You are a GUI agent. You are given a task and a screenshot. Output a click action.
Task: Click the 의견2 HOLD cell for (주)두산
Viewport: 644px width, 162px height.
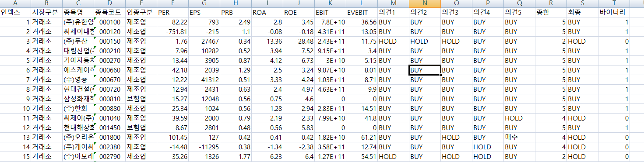(x=425, y=41)
